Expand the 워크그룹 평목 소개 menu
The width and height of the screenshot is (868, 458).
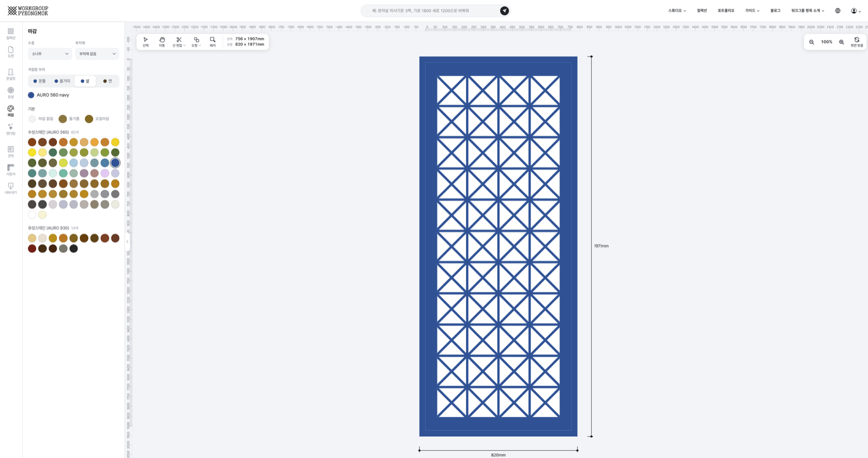[808, 11]
